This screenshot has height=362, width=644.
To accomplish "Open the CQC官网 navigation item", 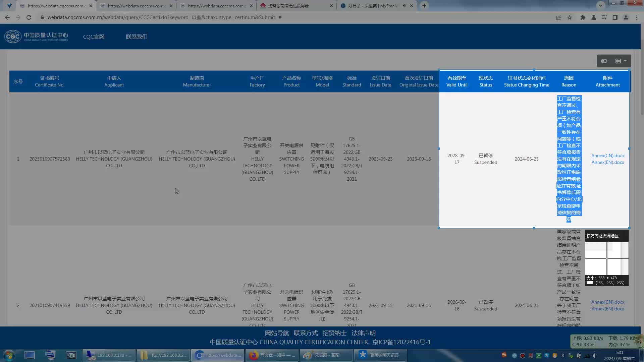I will click(94, 37).
